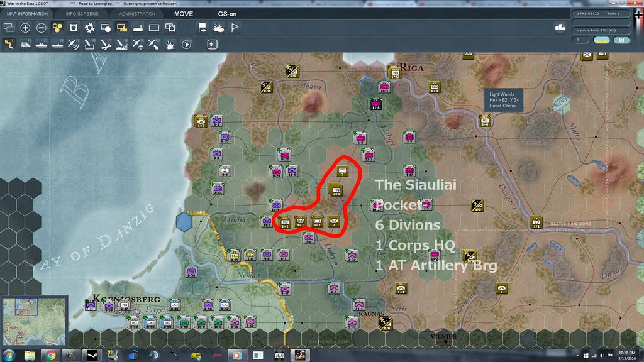Image resolution: width=644 pixels, height=362 pixels.
Task: Select the air transfer mode (F10) icon
Action: (x=154, y=44)
